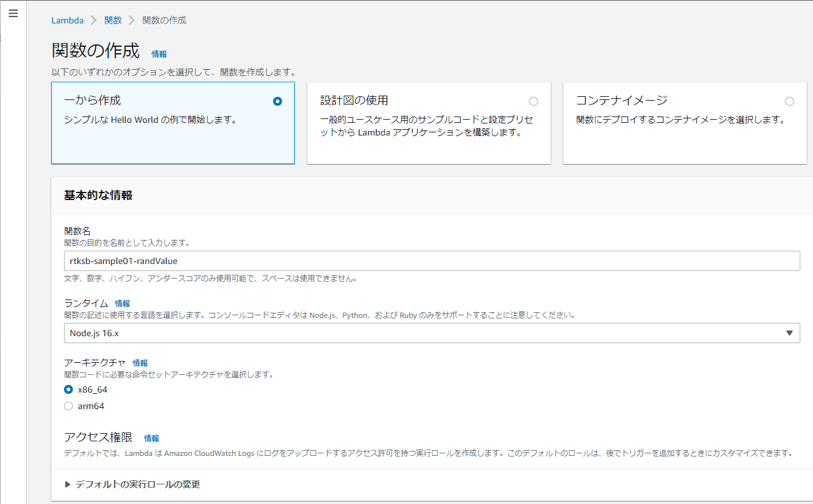Click the アーキテクチャ field label

[x=96, y=363]
